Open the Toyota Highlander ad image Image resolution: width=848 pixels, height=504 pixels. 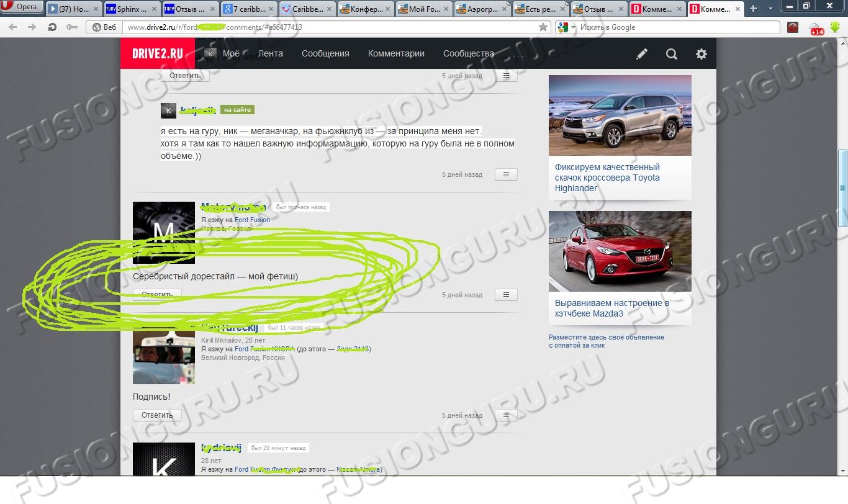620,115
